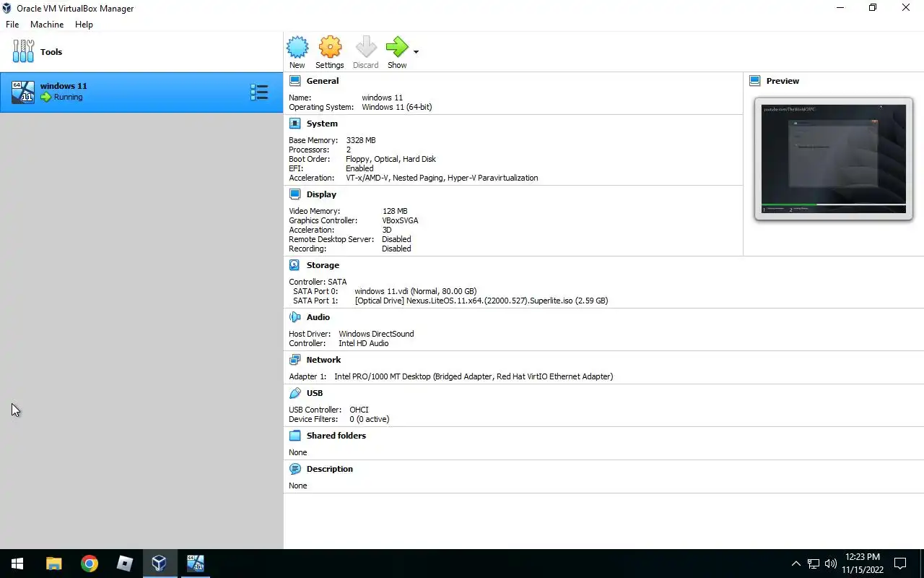
Task: Click the Running status text of windows 11
Action: point(68,97)
